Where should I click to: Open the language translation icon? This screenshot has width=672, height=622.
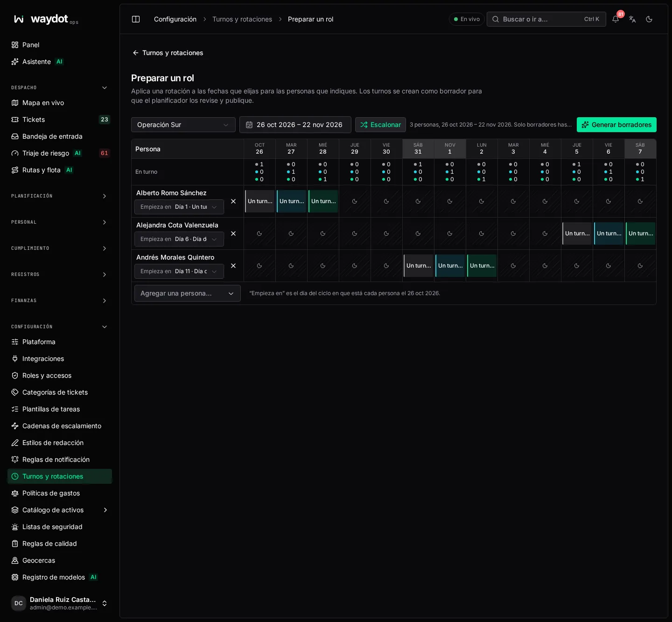click(632, 19)
